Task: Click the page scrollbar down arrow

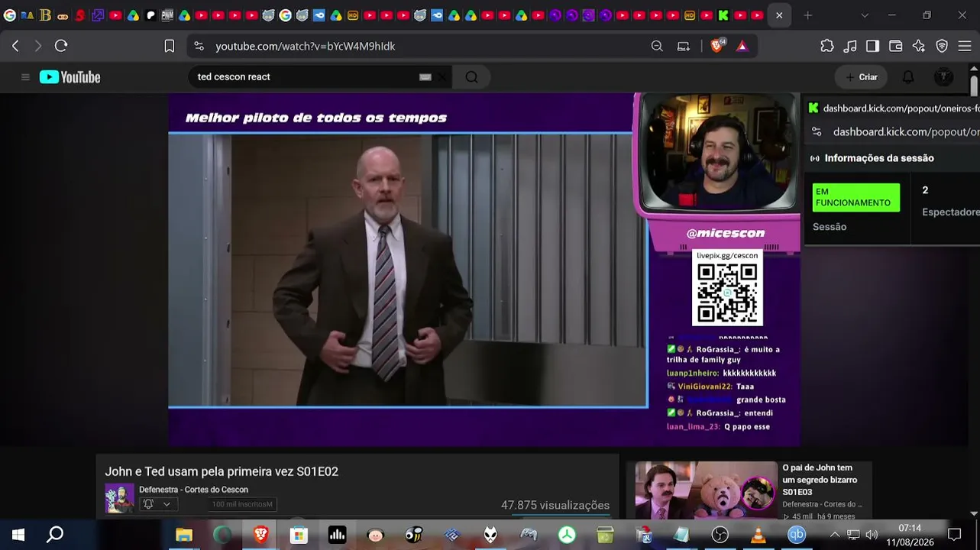Action: tap(974, 513)
